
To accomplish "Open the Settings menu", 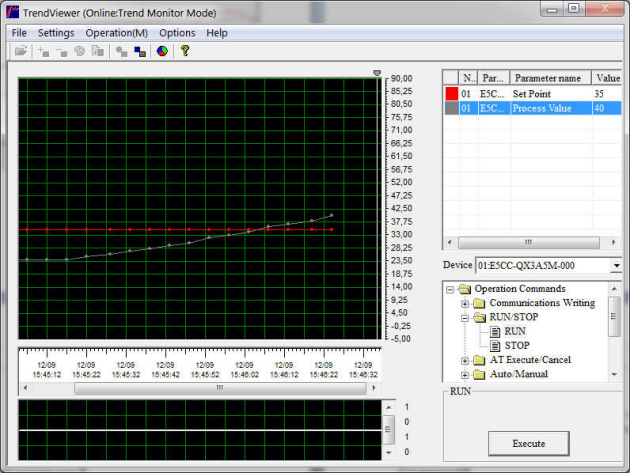I will tap(56, 33).
